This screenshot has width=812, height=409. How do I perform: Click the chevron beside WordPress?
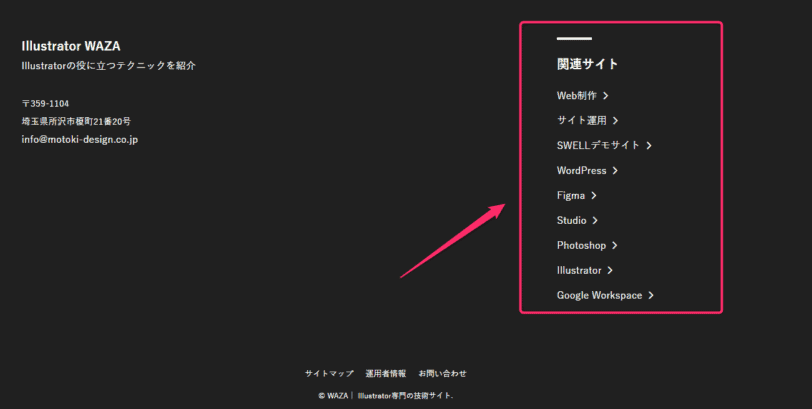click(x=615, y=170)
